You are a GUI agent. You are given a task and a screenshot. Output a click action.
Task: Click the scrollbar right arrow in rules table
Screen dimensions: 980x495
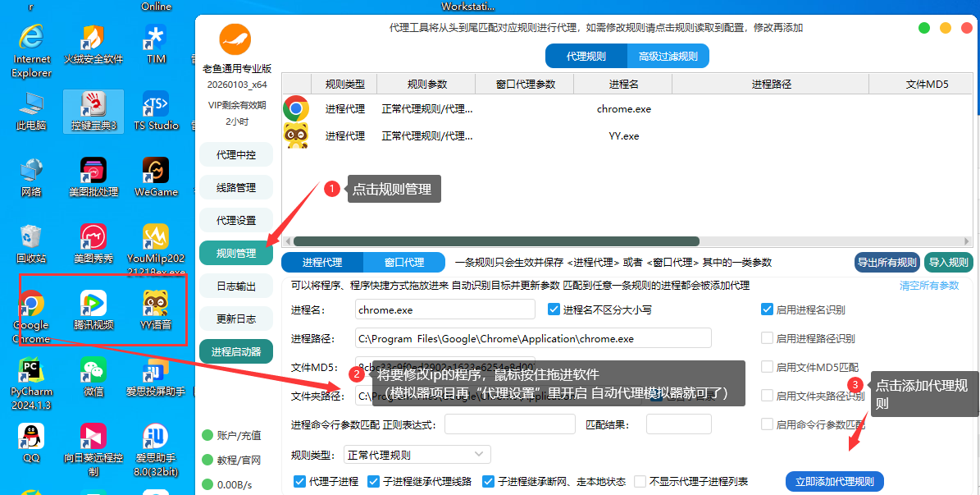969,241
